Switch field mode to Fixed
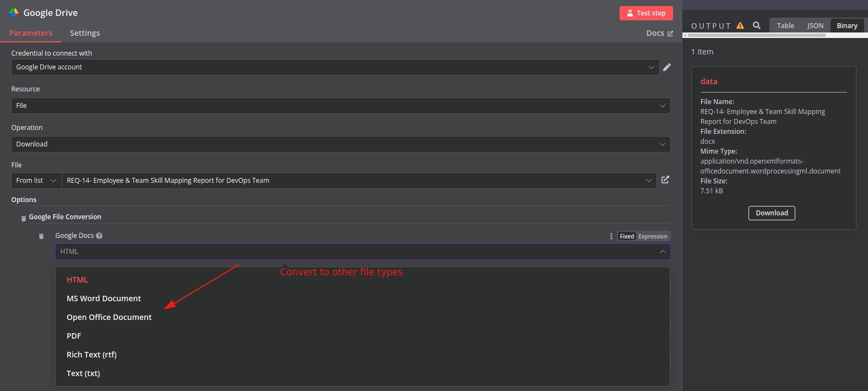 pos(627,236)
